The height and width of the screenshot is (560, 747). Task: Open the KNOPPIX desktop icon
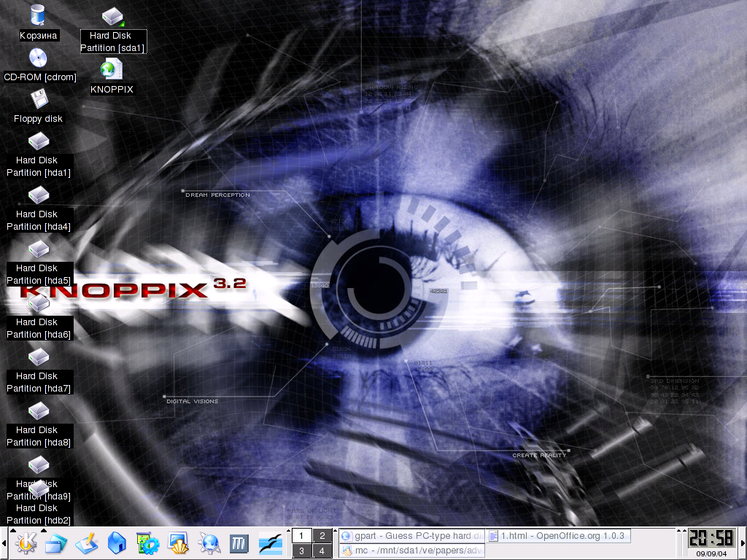pyautogui.click(x=112, y=69)
